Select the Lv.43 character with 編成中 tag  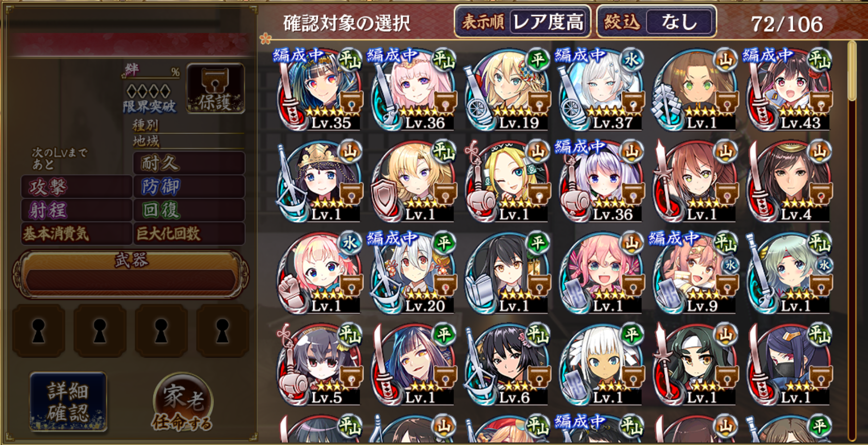789,89
